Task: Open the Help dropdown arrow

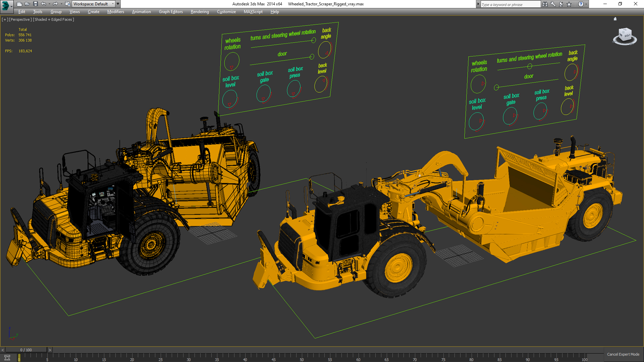Action: (586, 4)
